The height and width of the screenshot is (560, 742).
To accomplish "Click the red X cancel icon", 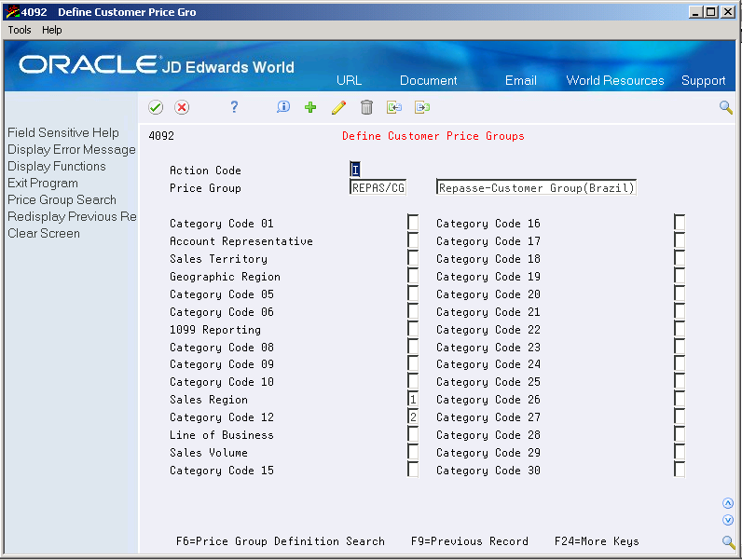I will [x=182, y=108].
